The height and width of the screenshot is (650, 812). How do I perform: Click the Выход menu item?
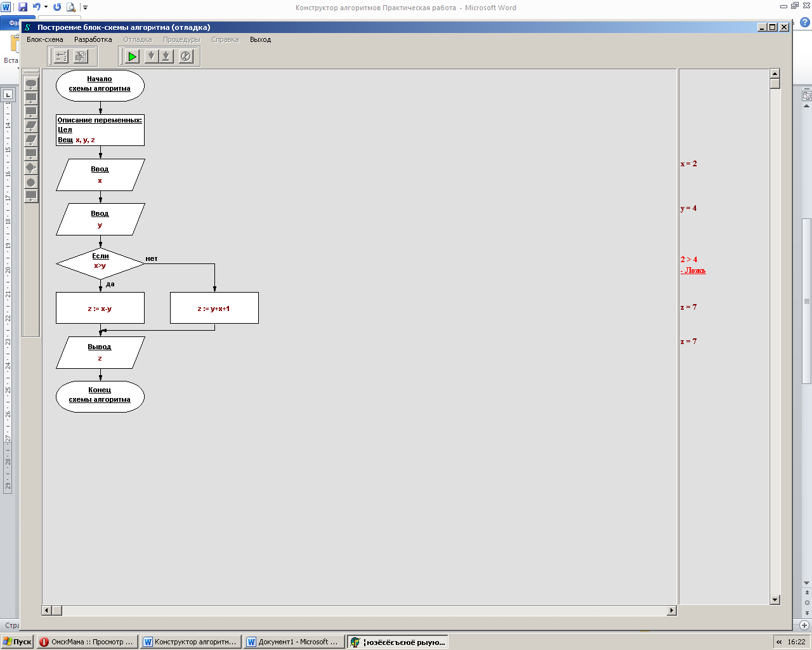point(260,39)
